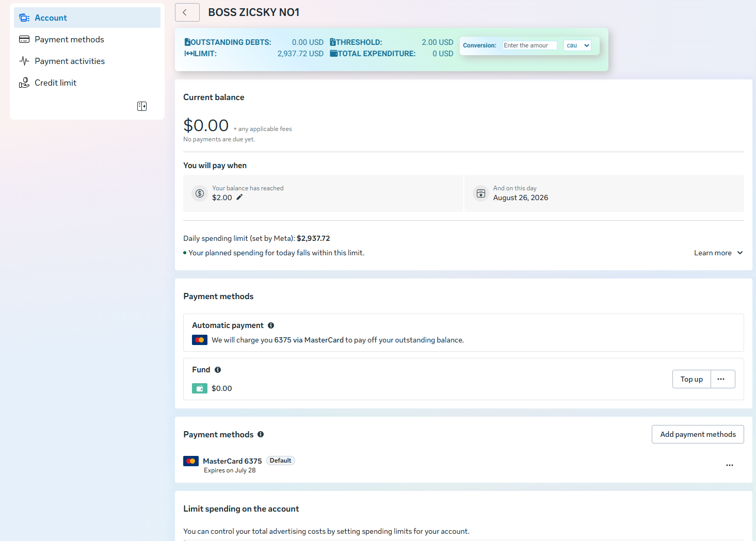Click the 'You will pay when' heading
This screenshot has width=756, height=541.
pos(215,166)
